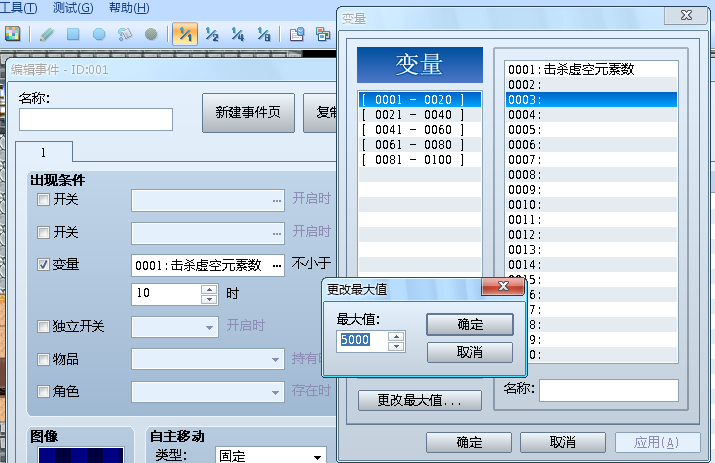
Task: Select variable range [ 0021 - 0040 ]
Action: tap(420, 114)
